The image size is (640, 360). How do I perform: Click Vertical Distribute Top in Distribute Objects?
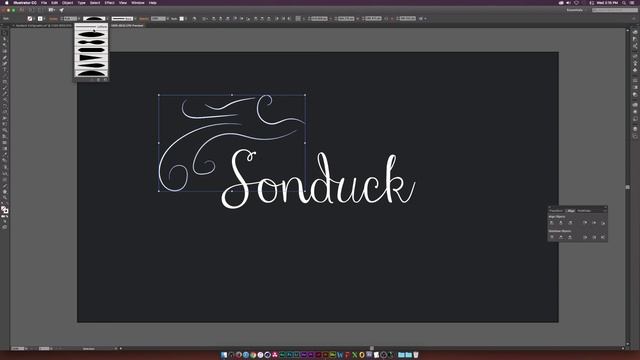pyautogui.click(x=552, y=237)
